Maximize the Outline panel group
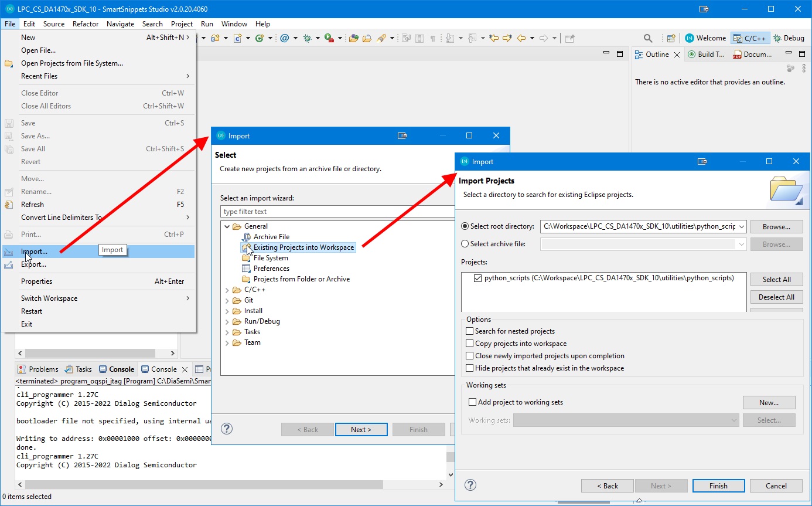 803,53
